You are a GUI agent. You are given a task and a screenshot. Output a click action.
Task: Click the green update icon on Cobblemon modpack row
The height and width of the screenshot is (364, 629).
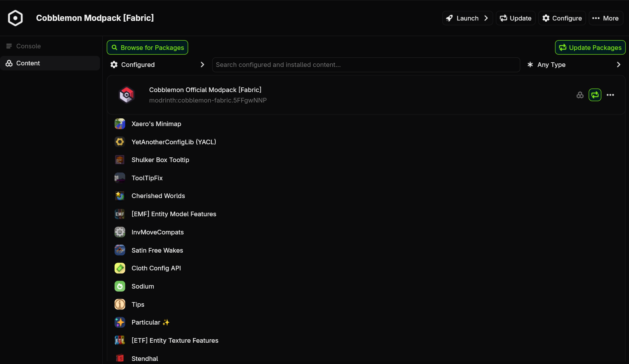595,95
